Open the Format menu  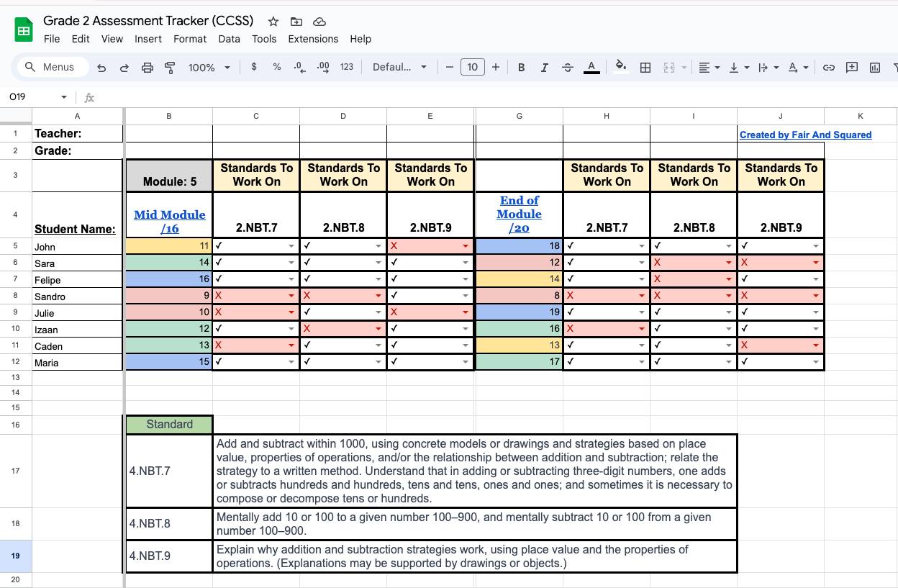(190, 39)
